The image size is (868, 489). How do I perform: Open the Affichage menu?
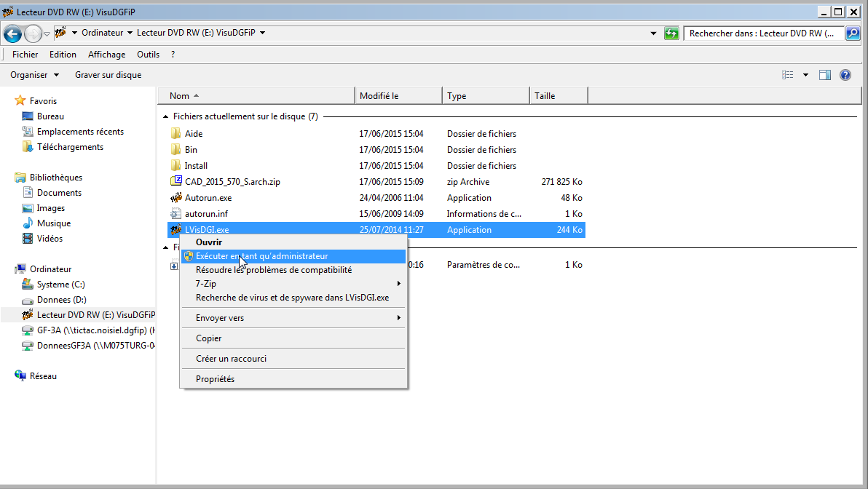pyautogui.click(x=106, y=55)
